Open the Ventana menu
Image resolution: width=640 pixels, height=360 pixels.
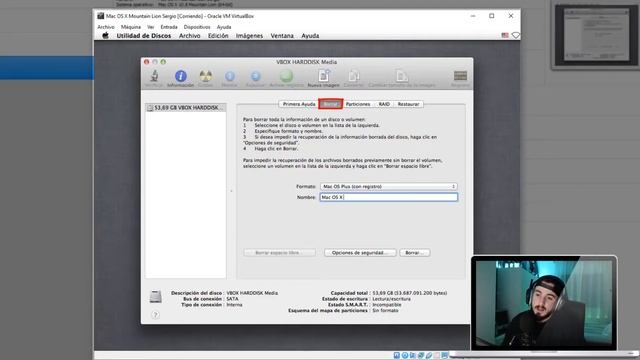click(282, 36)
